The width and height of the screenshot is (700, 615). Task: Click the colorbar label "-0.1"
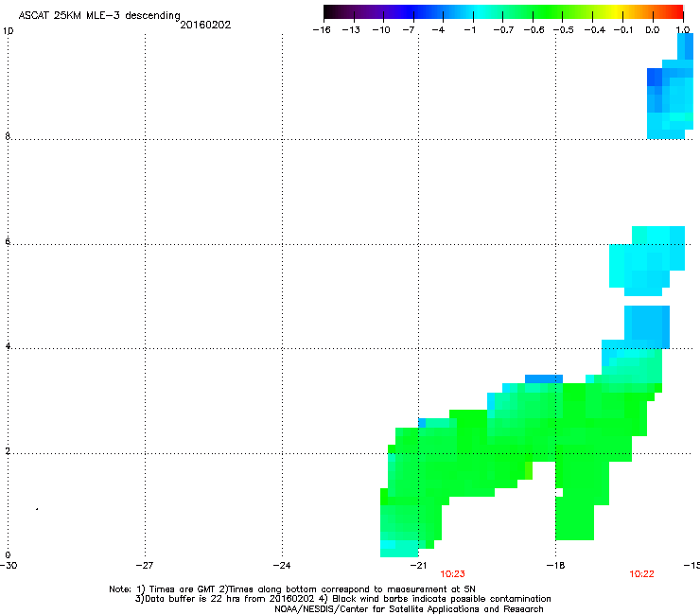pyautogui.click(x=623, y=30)
